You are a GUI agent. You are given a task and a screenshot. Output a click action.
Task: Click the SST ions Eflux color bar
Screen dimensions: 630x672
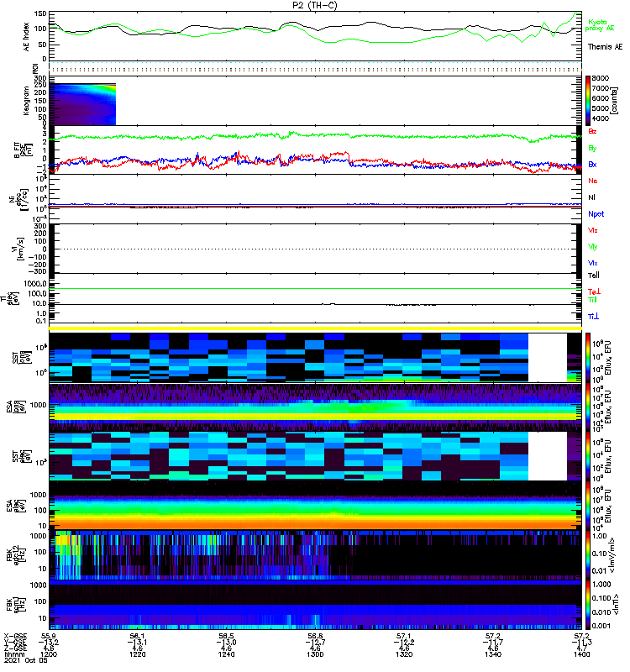pos(588,358)
